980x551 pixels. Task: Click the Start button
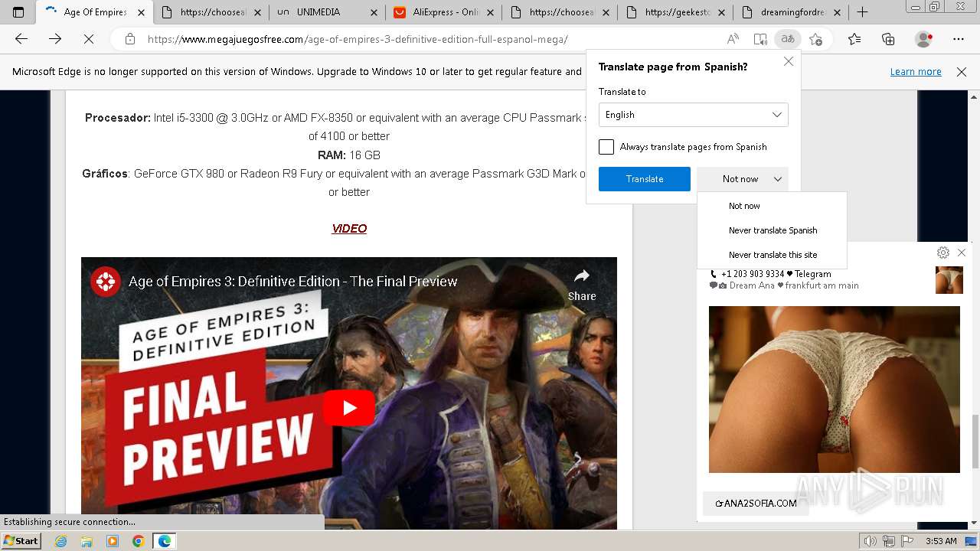point(21,541)
